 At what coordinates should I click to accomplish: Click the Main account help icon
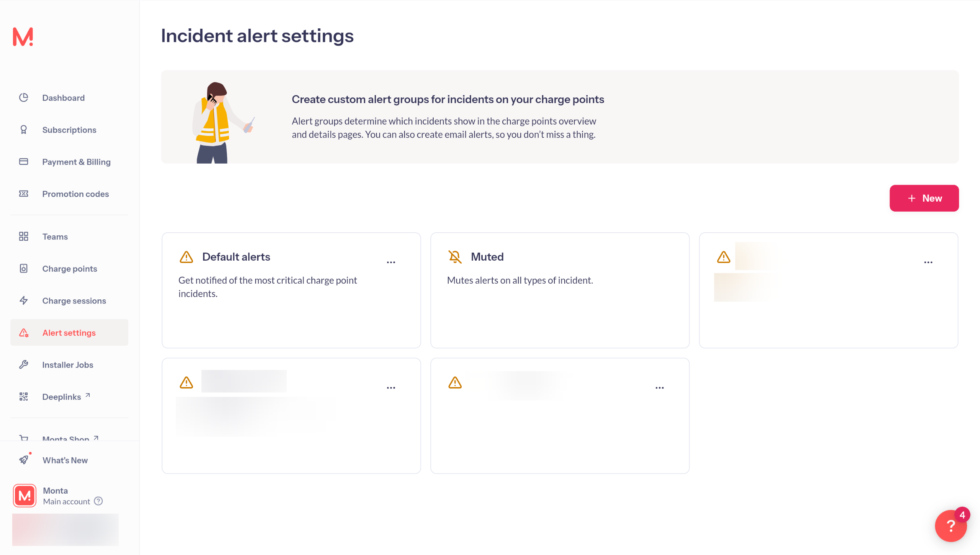click(x=98, y=501)
